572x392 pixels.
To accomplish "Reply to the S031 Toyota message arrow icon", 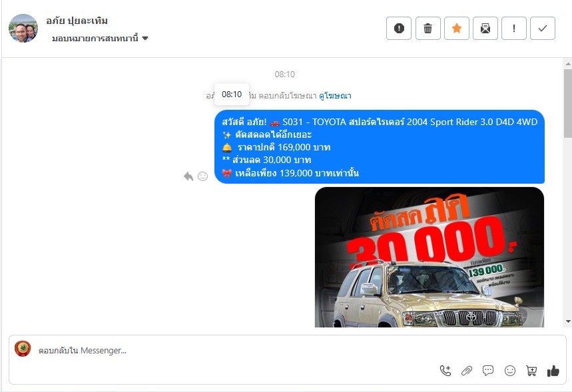I will (188, 176).
